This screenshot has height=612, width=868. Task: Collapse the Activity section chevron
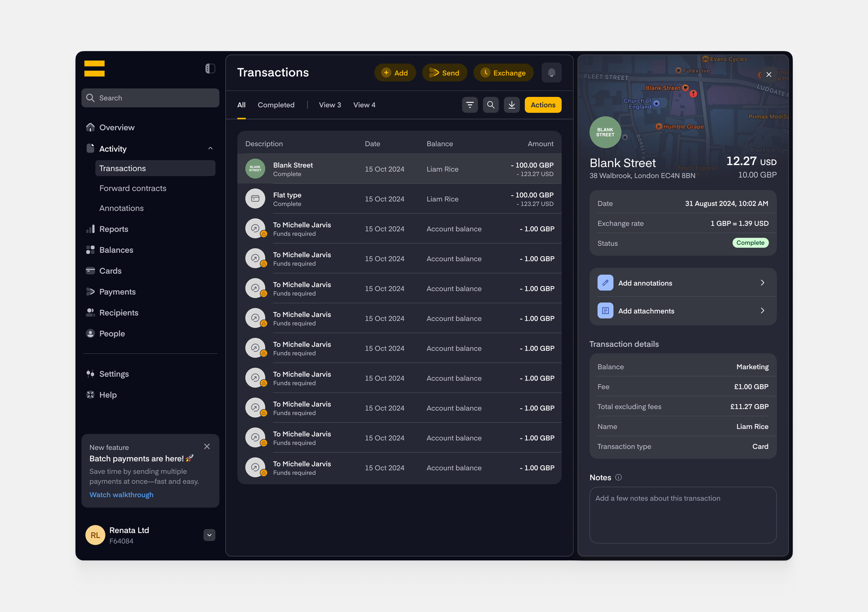click(x=210, y=149)
